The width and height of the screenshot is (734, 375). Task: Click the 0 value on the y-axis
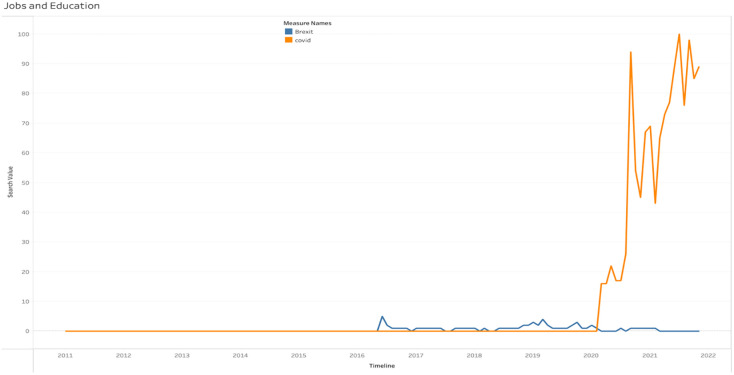coord(28,331)
